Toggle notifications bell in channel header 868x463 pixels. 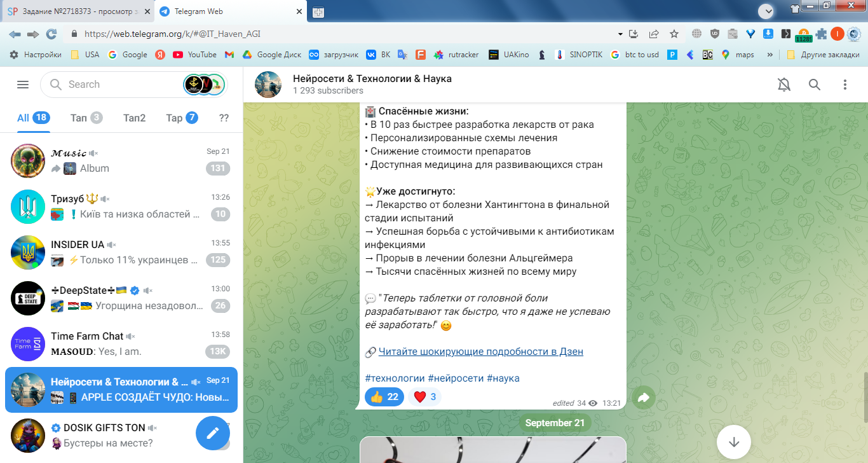tap(784, 85)
